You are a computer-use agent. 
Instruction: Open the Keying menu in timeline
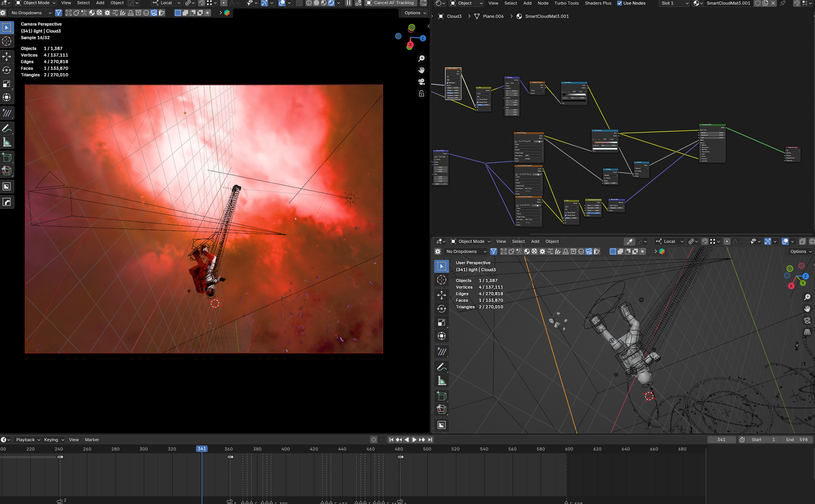click(53, 440)
